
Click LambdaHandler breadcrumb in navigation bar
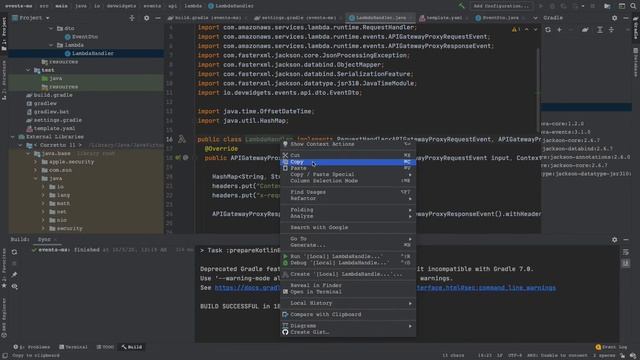click(x=231, y=6)
